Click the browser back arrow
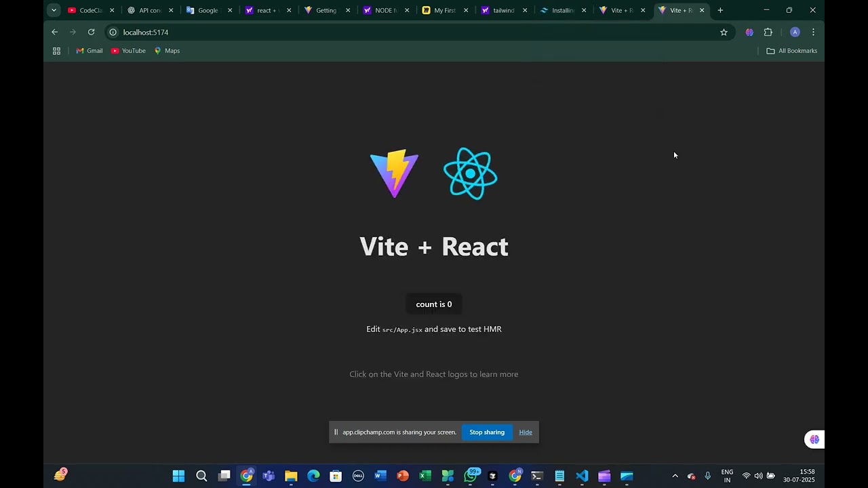The height and width of the screenshot is (488, 868). coord(55,32)
